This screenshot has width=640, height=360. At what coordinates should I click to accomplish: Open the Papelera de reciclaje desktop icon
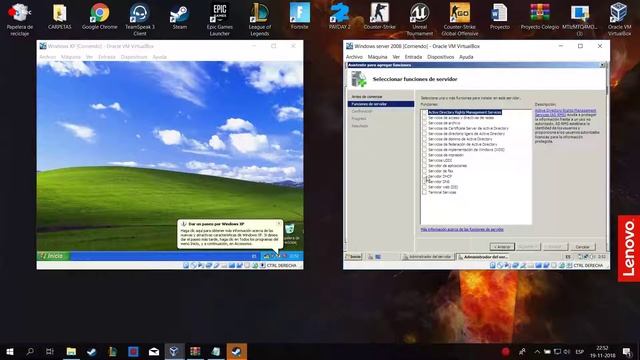19,19
